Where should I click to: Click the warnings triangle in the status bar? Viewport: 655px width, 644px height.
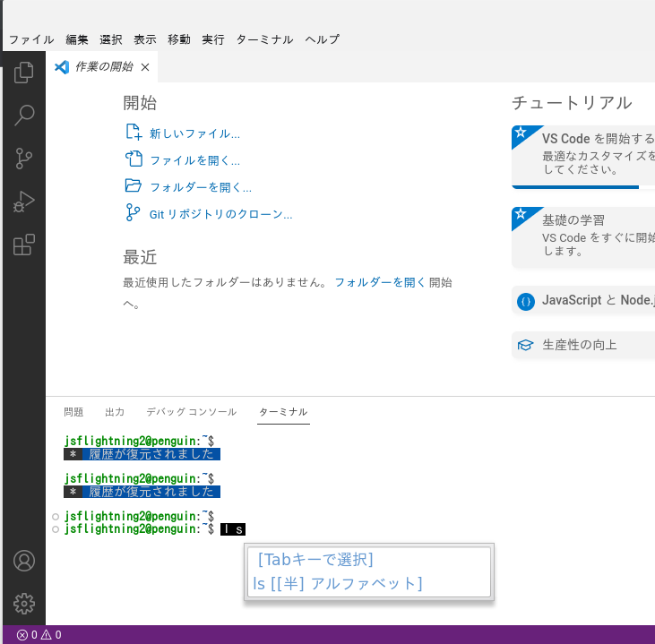46,635
